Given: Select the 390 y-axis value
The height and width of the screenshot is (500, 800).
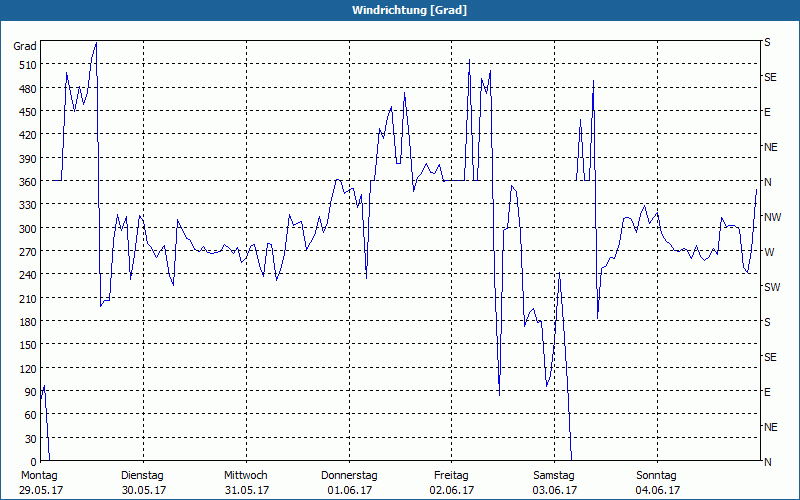Looking at the screenshot, I should click(28, 159).
